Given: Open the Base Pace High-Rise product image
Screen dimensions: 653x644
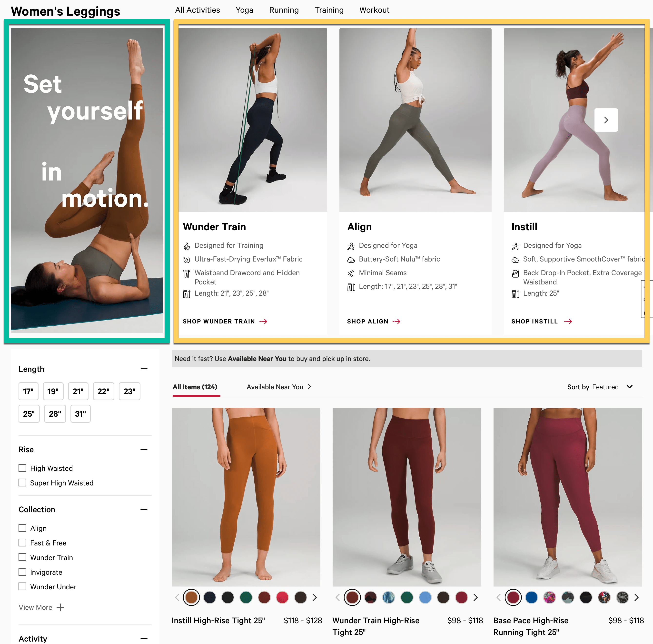Looking at the screenshot, I should click(x=567, y=497).
